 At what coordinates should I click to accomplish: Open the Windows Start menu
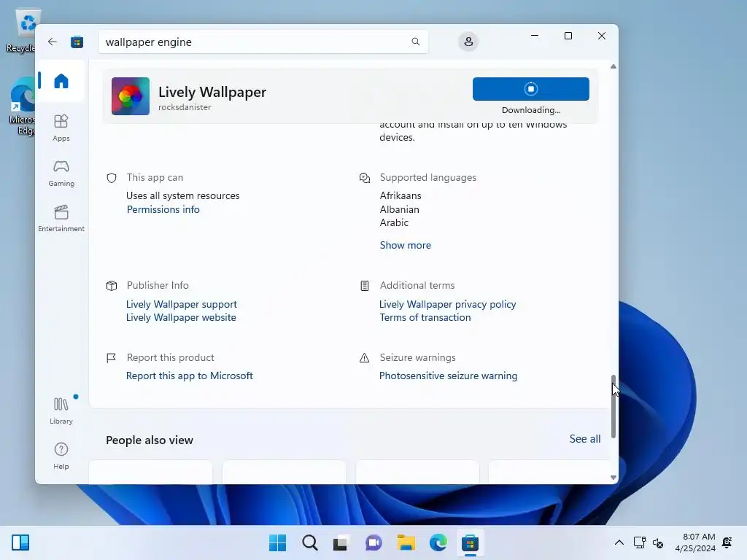(x=278, y=542)
